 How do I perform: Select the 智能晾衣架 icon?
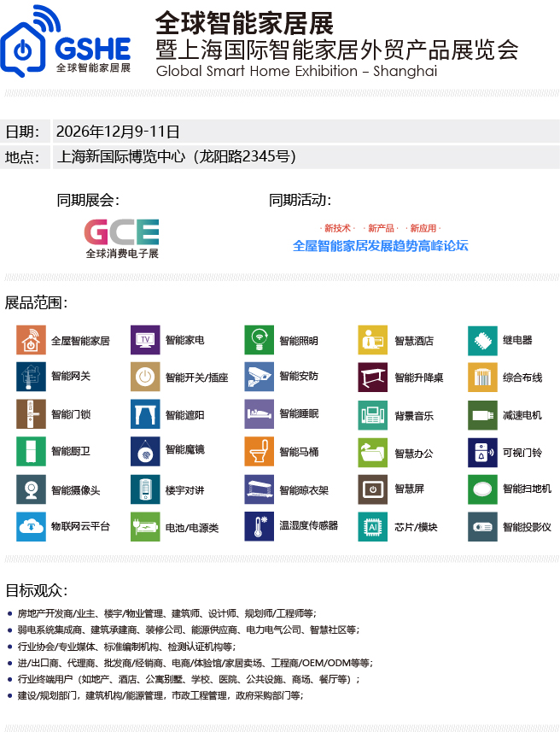pyautogui.click(x=259, y=489)
